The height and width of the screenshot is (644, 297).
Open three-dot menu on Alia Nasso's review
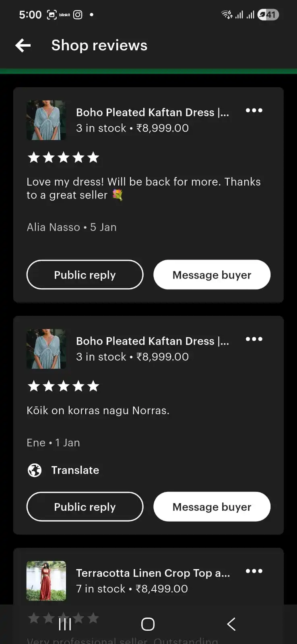[x=254, y=110]
